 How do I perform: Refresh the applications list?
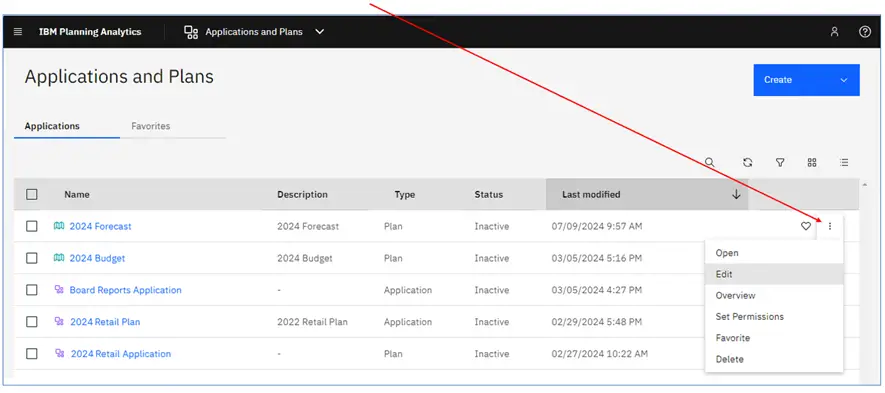[748, 163]
